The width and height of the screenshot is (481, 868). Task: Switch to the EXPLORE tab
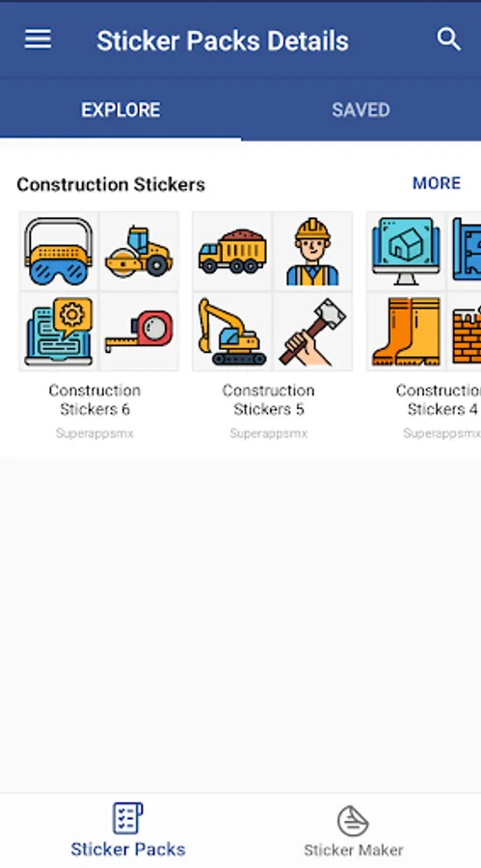[x=120, y=110]
